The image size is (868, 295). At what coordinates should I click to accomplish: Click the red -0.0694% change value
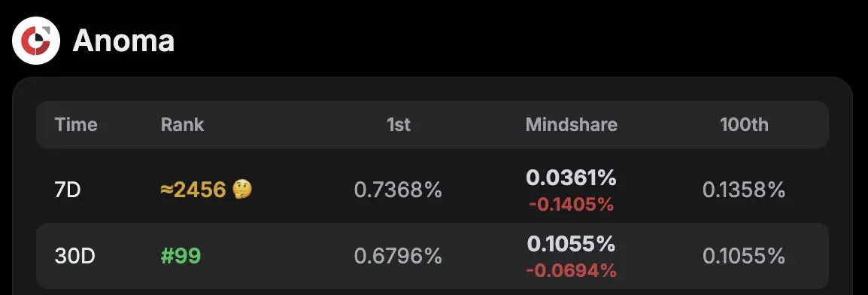(x=572, y=271)
